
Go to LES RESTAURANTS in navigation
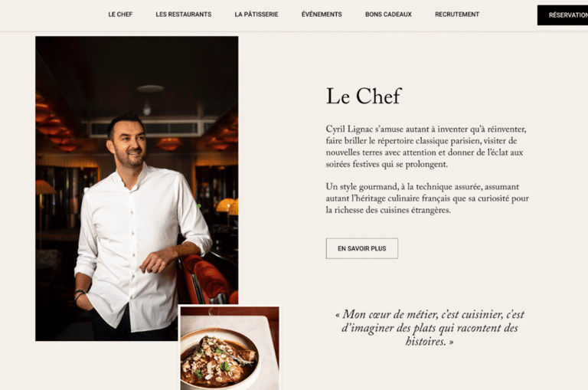point(184,15)
